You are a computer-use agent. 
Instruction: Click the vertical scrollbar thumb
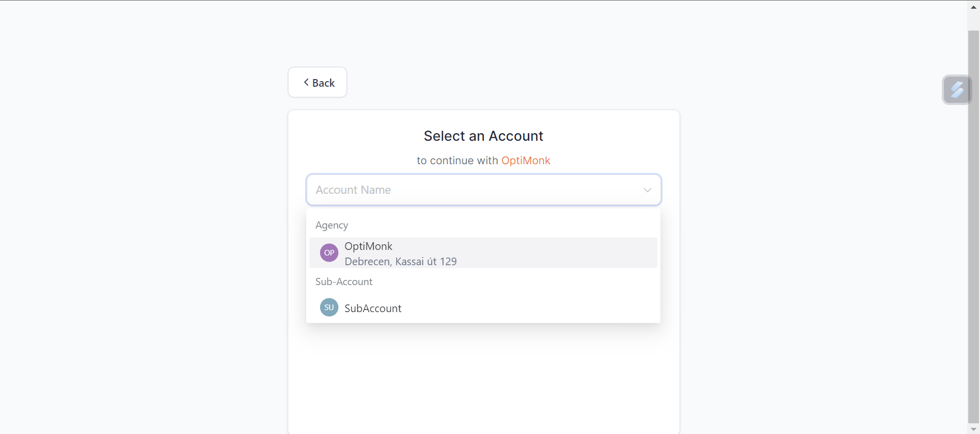click(x=973, y=226)
